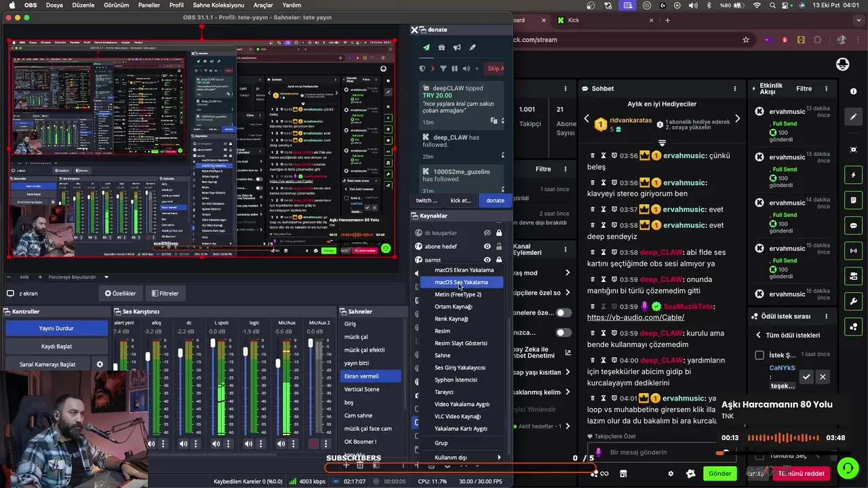This screenshot has width=868, height=488.
Task: Toggle visibility of abone hedef source
Action: tap(487, 247)
